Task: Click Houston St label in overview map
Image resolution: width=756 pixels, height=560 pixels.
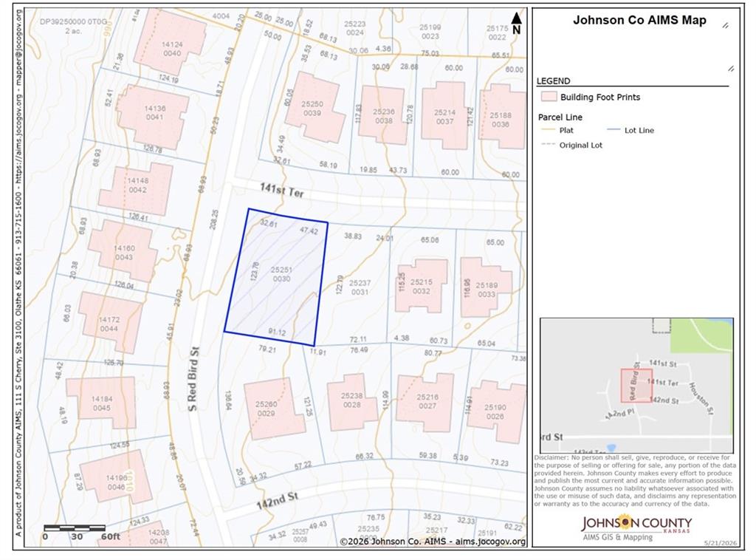Action: click(701, 398)
